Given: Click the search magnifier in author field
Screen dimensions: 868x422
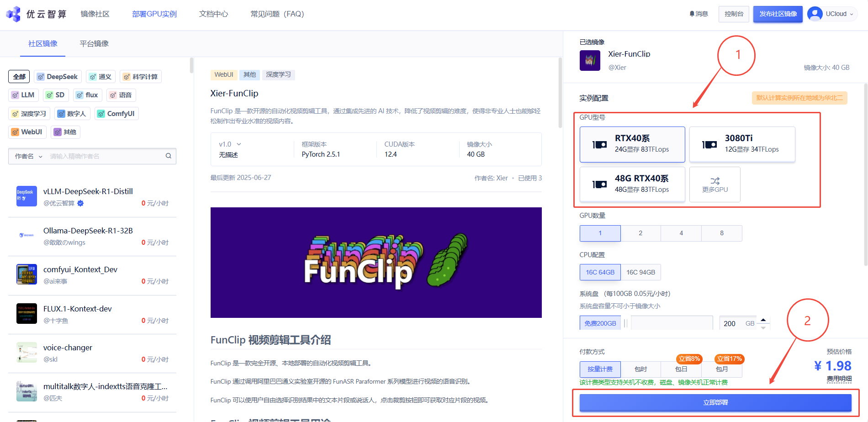Looking at the screenshot, I should [x=169, y=156].
